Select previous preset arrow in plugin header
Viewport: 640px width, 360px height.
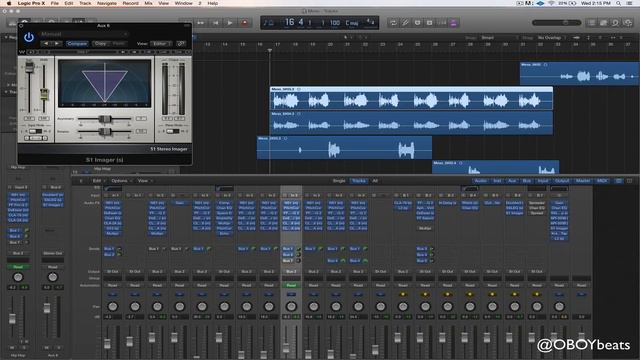(x=46, y=43)
